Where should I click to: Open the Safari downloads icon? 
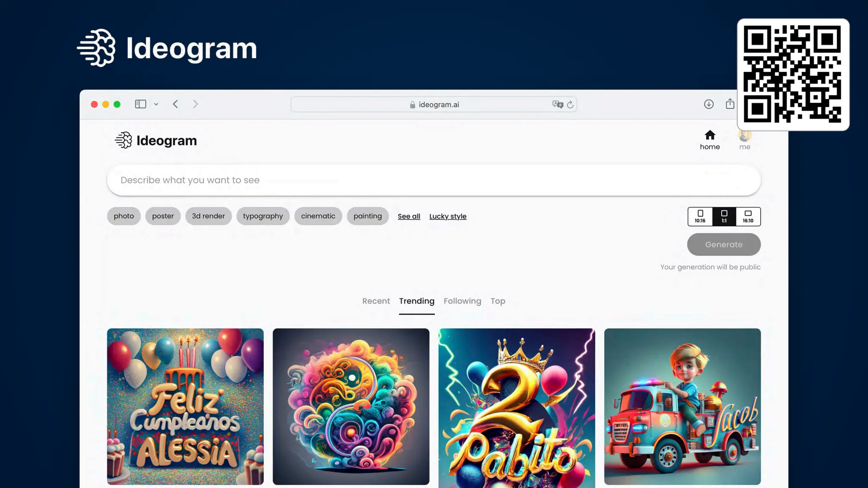point(709,104)
